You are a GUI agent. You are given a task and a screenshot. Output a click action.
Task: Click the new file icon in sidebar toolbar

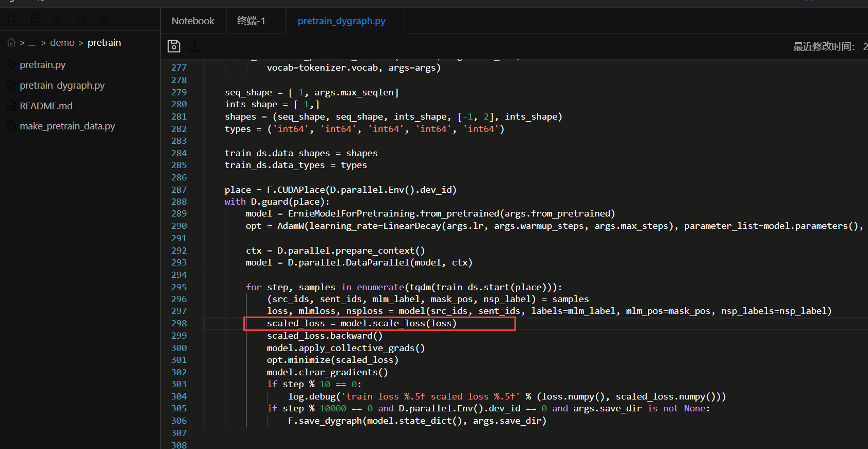click(x=12, y=19)
